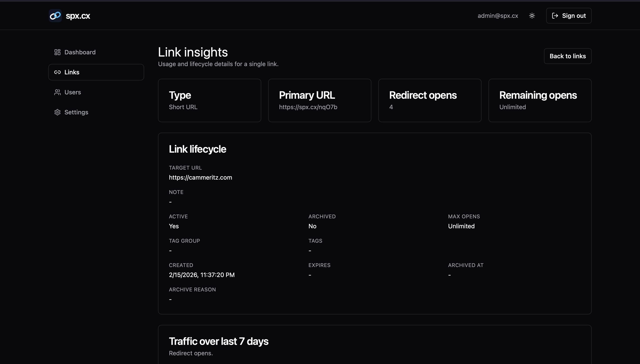Click the Link lifecycle section heading

(197, 149)
